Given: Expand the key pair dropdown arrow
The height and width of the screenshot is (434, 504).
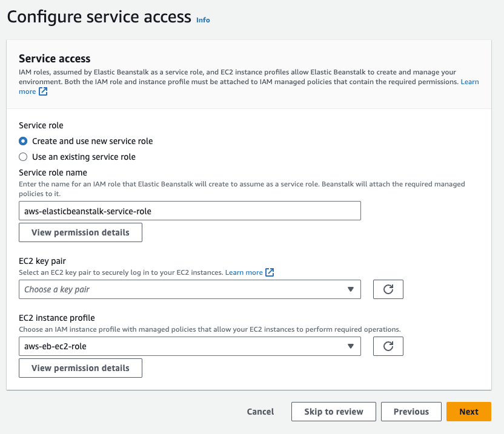Looking at the screenshot, I should point(351,289).
